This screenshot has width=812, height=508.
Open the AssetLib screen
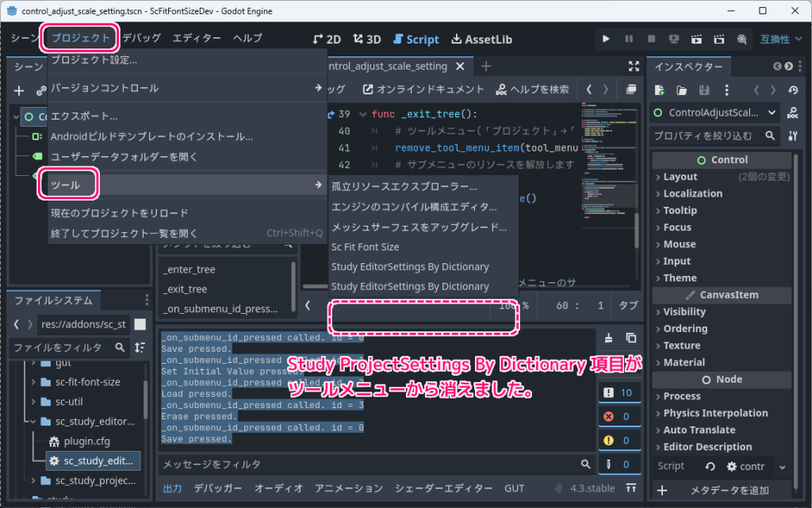tap(481, 38)
